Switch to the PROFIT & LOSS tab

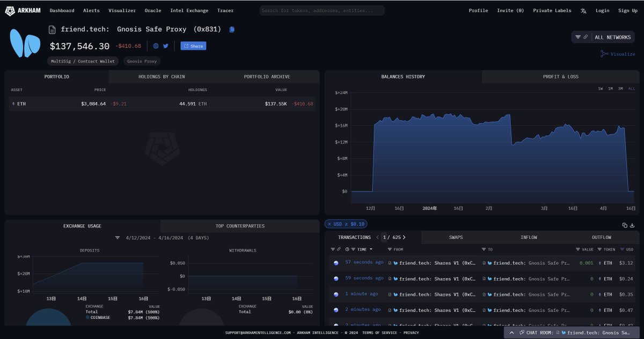[560, 77]
